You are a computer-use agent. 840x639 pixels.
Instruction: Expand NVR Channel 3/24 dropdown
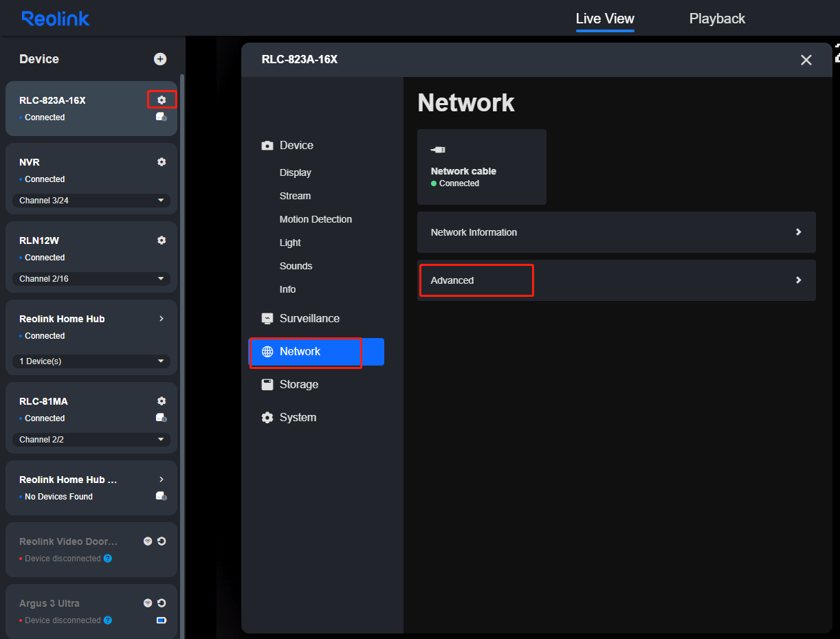pyautogui.click(x=91, y=201)
